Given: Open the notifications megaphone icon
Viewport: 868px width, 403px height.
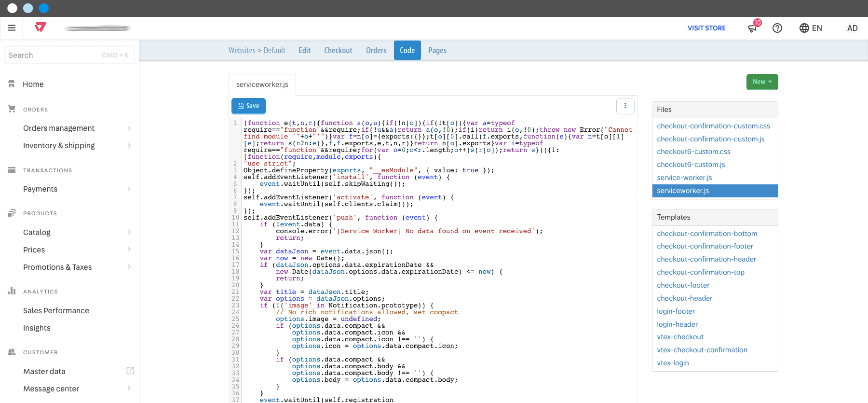Looking at the screenshot, I should 752,28.
